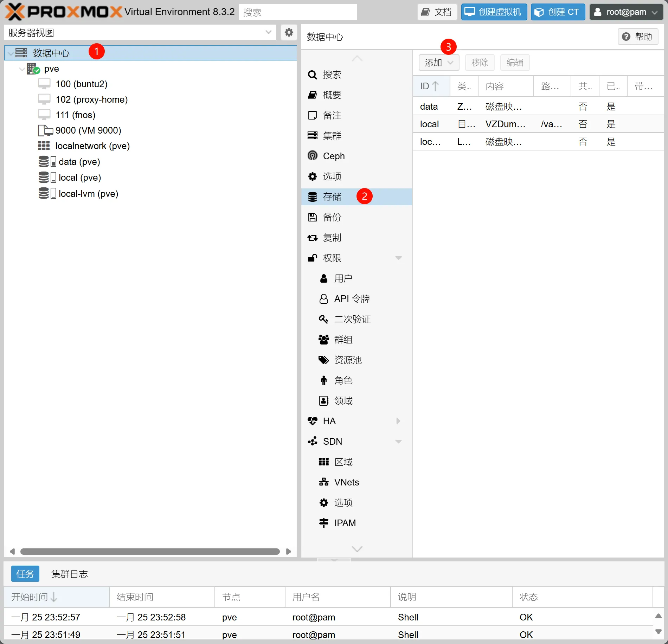Click the IPAM signpost icon
Screen dimensions: 668x644
tap(323, 523)
